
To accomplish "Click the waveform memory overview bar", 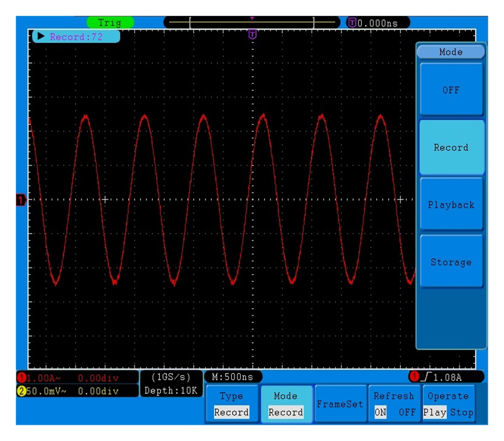I will (252, 23).
